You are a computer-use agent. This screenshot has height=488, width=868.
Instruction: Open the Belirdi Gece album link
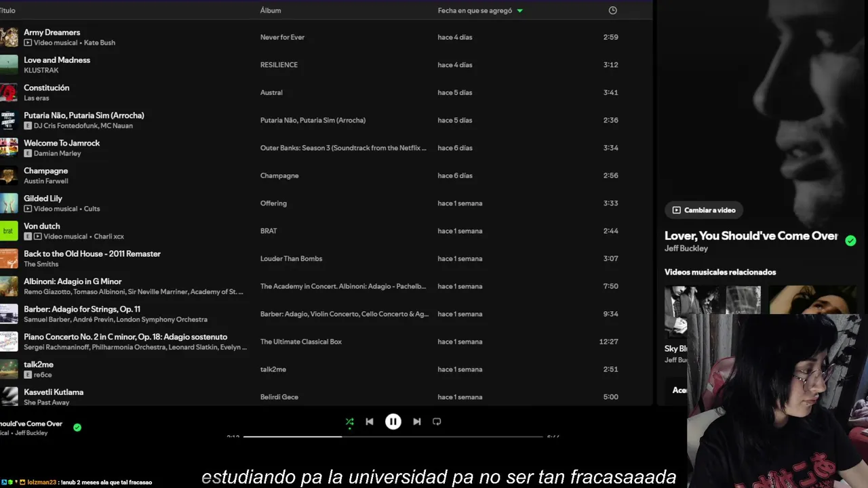click(279, 397)
